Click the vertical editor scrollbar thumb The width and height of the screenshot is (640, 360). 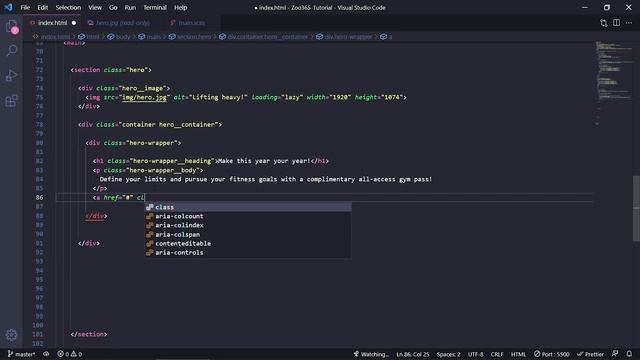coord(636,208)
